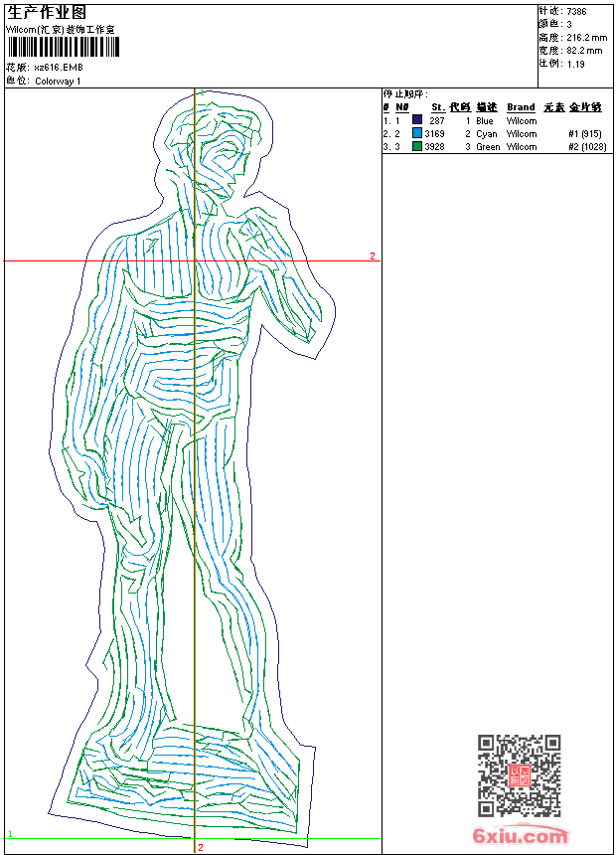This screenshot has width=616, height=855.
Task: Click the '2. 2' sequence number
Action: (x=391, y=133)
